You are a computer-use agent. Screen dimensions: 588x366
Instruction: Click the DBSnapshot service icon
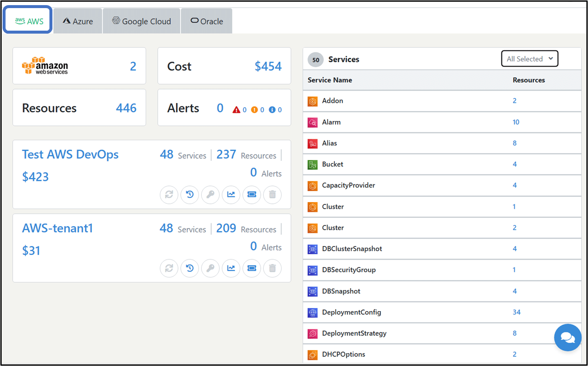312,292
